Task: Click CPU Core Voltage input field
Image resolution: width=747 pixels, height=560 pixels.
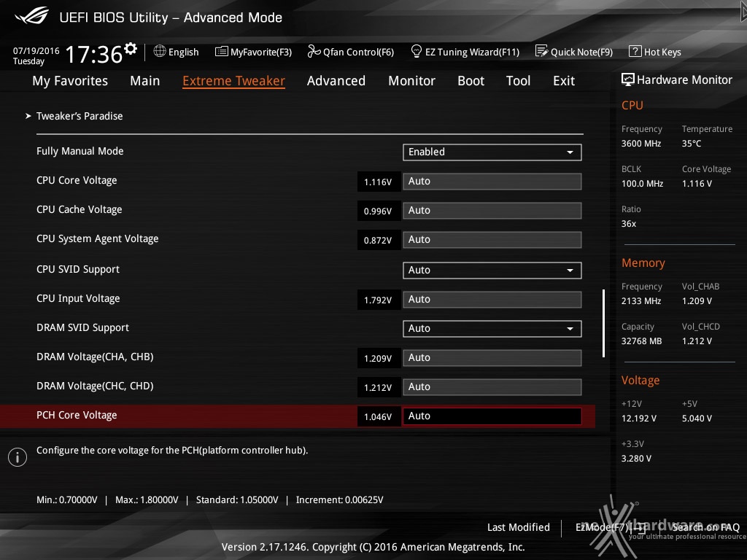Action: [x=492, y=182]
